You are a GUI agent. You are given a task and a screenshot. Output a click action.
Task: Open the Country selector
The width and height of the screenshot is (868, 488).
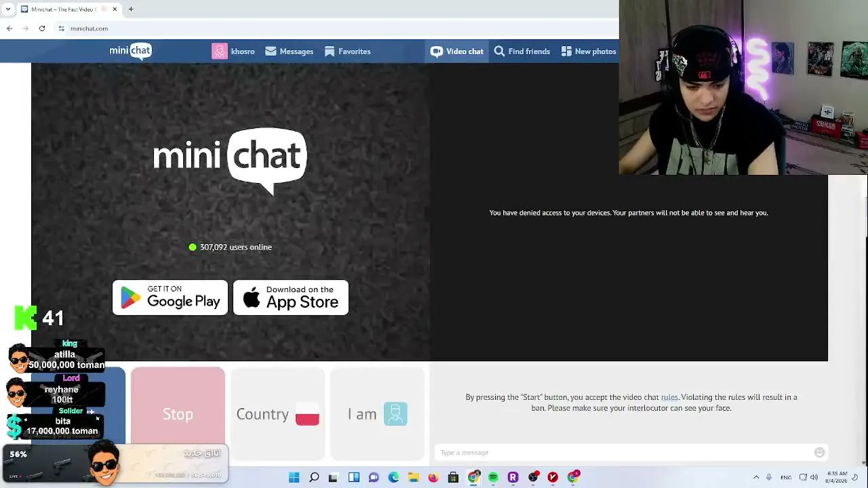[x=278, y=414]
